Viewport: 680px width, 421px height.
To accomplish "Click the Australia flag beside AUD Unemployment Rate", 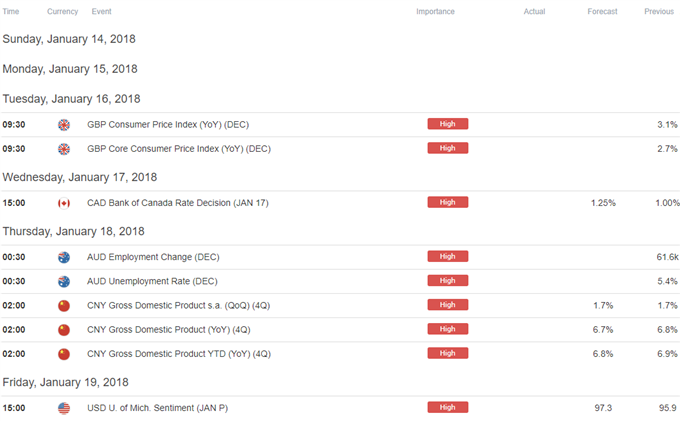I will pos(64,282).
